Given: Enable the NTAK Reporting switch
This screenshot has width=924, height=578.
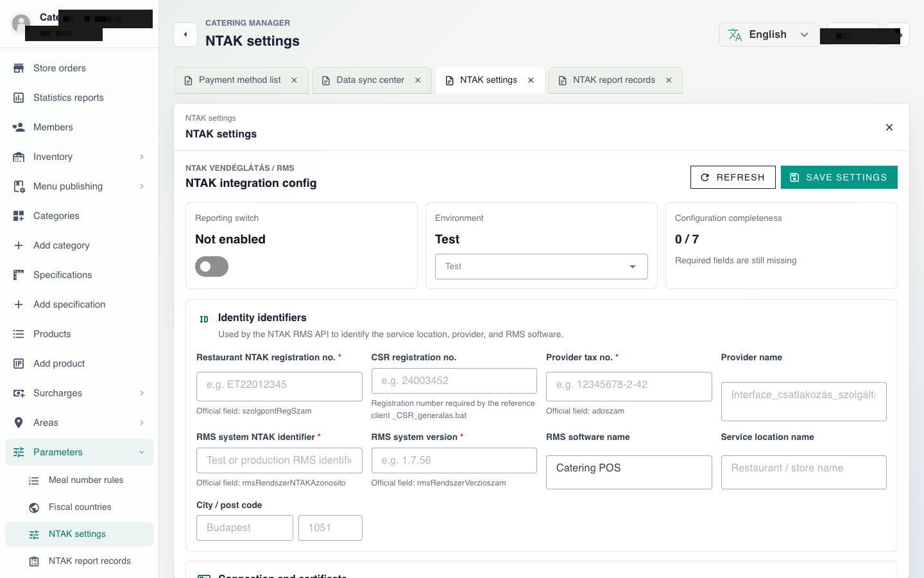Looking at the screenshot, I should pos(212,267).
